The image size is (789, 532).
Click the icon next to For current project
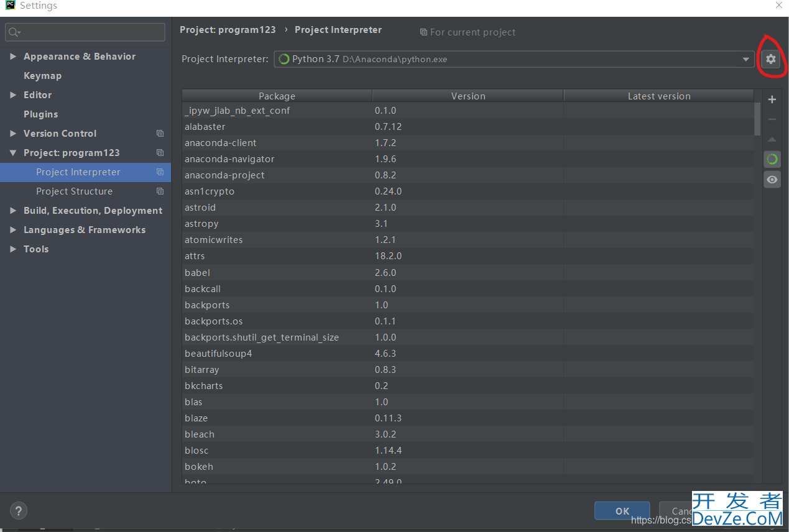pos(423,32)
